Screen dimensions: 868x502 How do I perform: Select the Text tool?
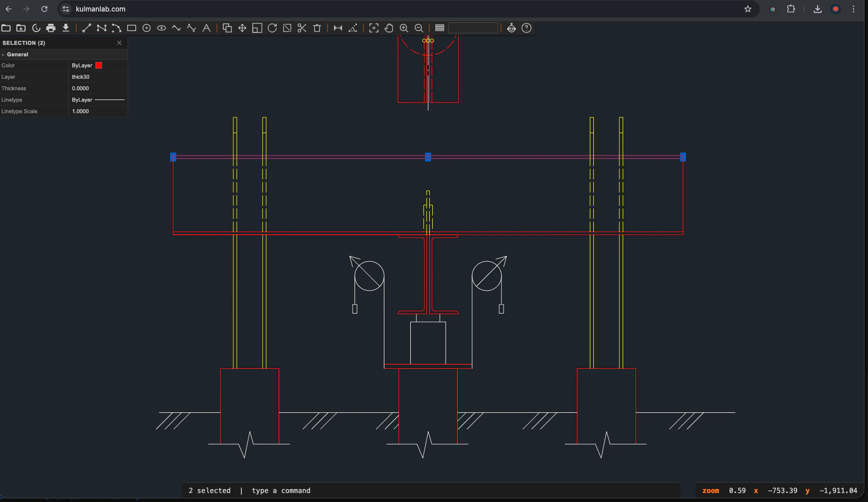[x=206, y=28]
